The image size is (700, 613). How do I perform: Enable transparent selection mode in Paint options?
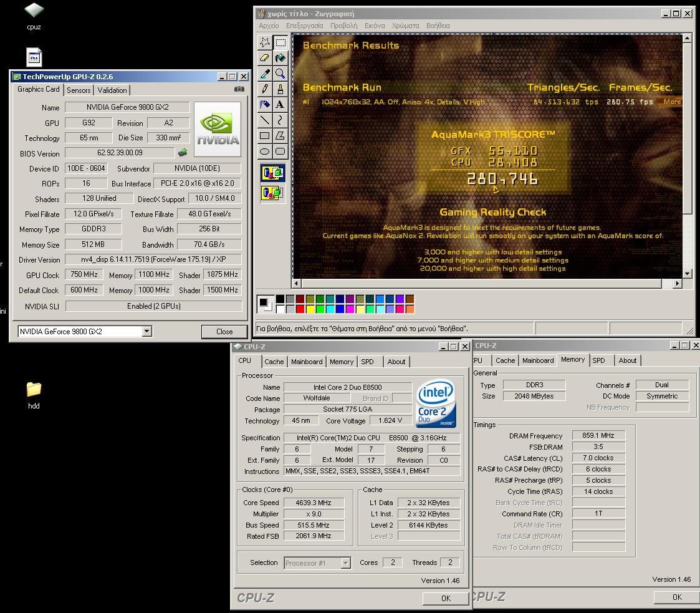coord(273,193)
